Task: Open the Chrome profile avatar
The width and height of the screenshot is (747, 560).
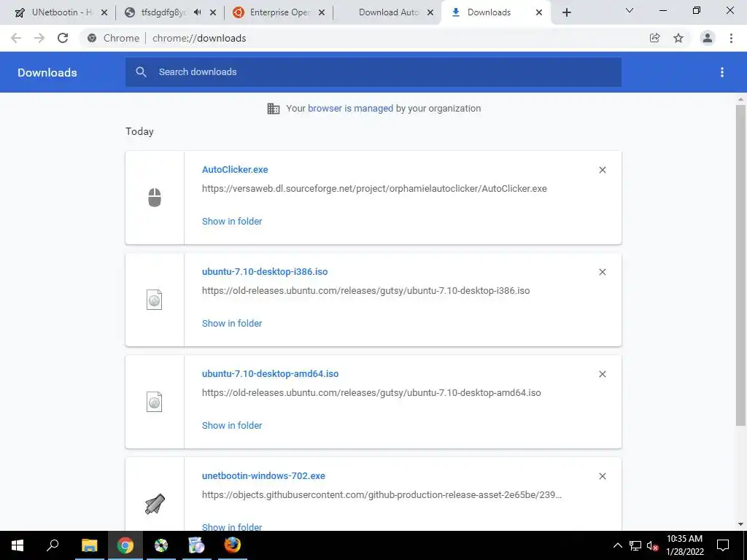Action: (707, 38)
